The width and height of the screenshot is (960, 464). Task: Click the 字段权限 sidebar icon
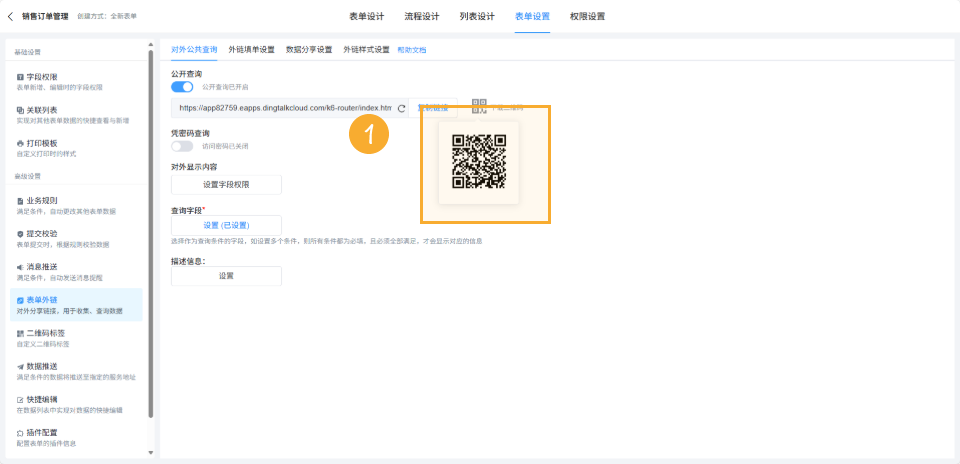tap(20, 77)
